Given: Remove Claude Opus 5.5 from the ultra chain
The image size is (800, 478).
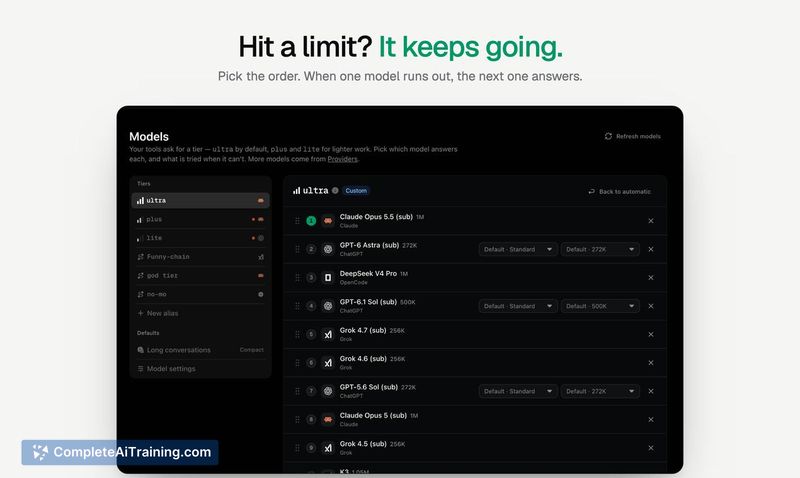Looking at the screenshot, I should click(x=651, y=221).
